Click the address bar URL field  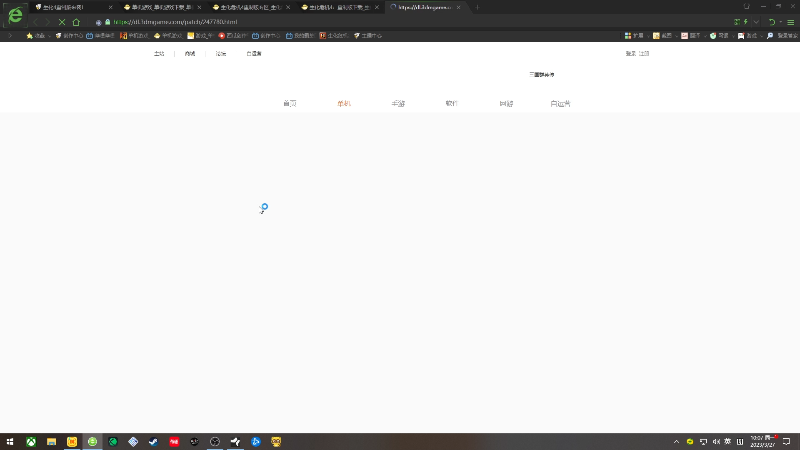(175, 22)
